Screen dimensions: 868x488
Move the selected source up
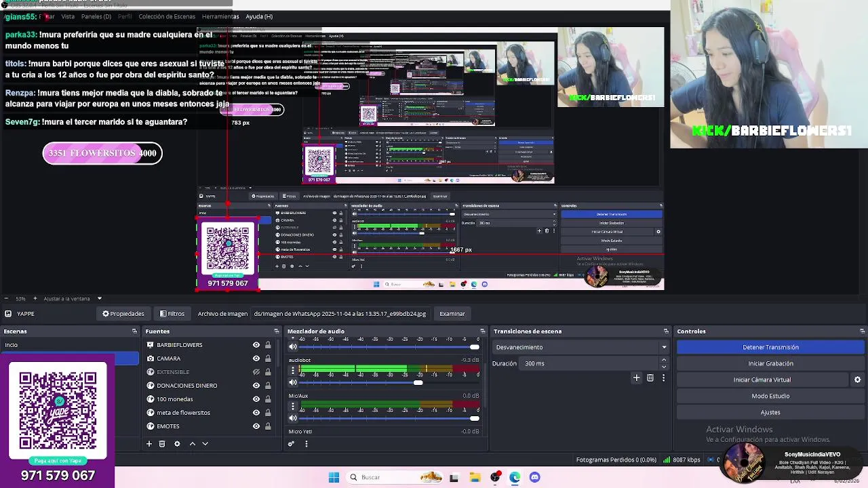coord(193,444)
